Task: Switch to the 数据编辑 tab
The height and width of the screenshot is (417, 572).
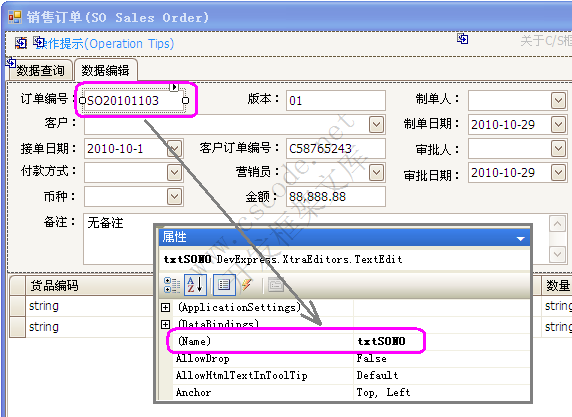Action: (105, 70)
